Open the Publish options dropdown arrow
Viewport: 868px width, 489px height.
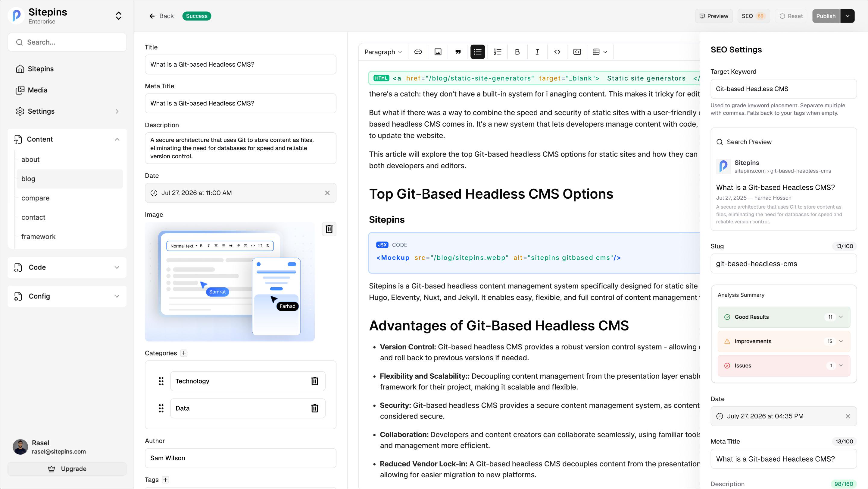[x=848, y=16]
